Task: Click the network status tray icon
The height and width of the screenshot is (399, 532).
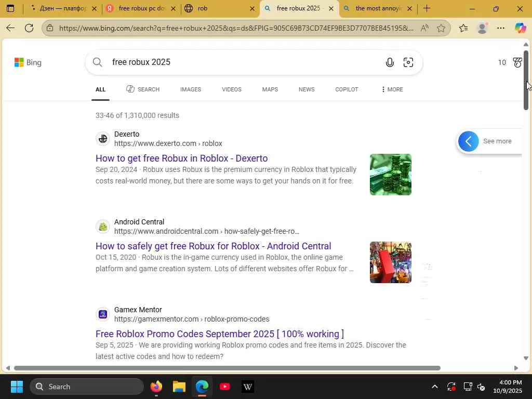Action: pyautogui.click(x=468, y=387)
